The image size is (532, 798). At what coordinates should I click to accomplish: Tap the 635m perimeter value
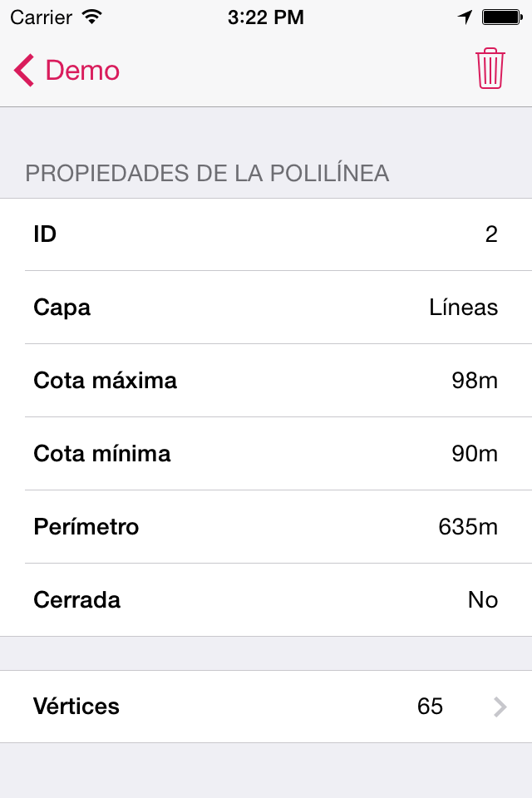468,527
